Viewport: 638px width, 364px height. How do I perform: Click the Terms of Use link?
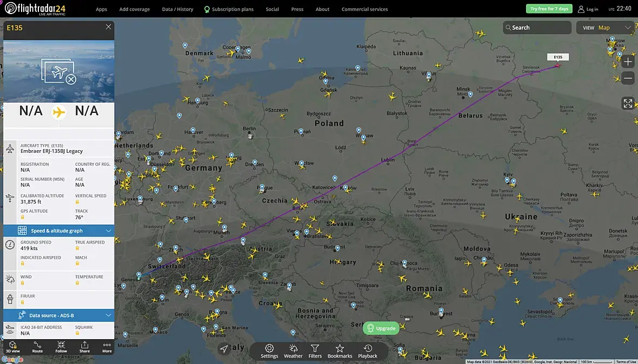coord(626,361)
